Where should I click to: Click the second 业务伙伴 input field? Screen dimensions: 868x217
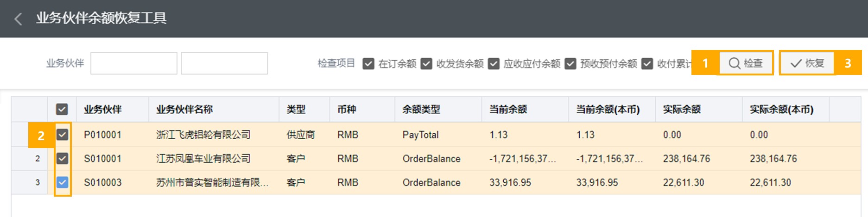(x=224, y=63)
